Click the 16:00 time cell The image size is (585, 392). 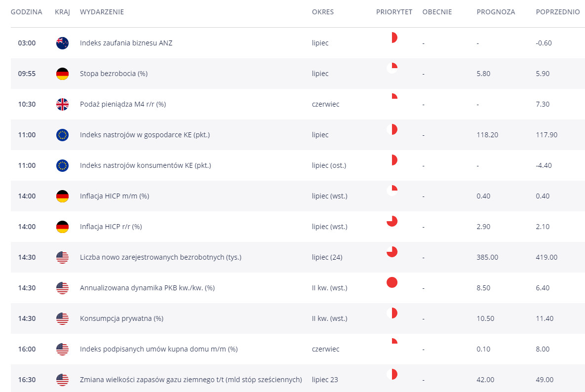pos(27,349)
